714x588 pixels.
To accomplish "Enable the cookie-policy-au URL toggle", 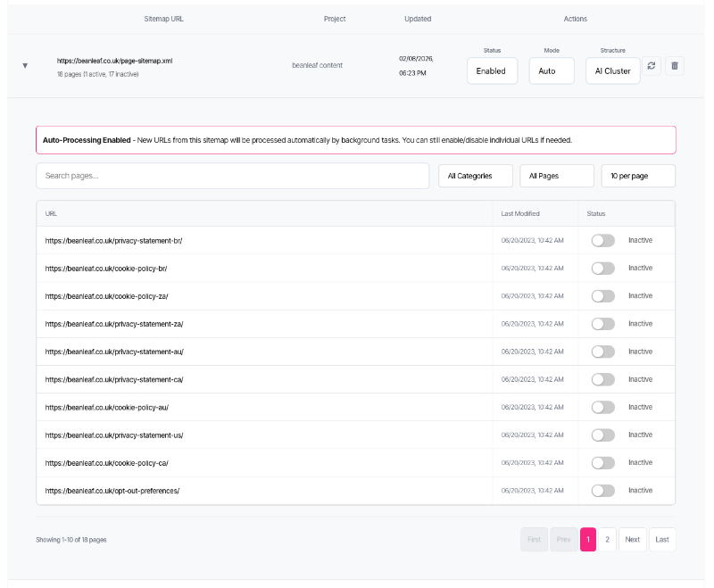I will (603, 407).
